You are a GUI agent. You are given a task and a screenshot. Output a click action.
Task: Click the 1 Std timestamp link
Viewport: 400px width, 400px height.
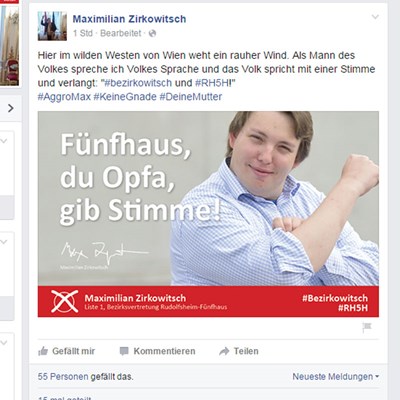click(x=83, y=33)
